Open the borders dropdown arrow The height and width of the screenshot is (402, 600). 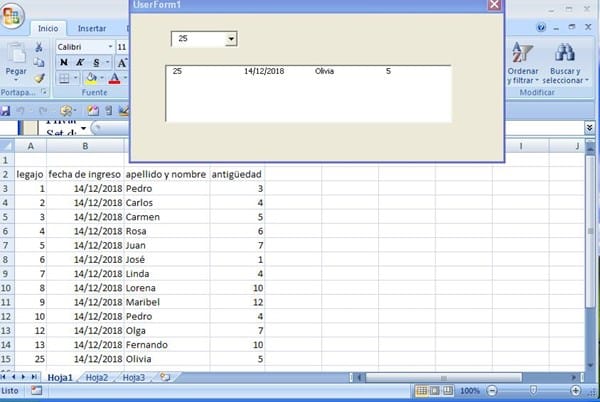[x=75, y=78]
